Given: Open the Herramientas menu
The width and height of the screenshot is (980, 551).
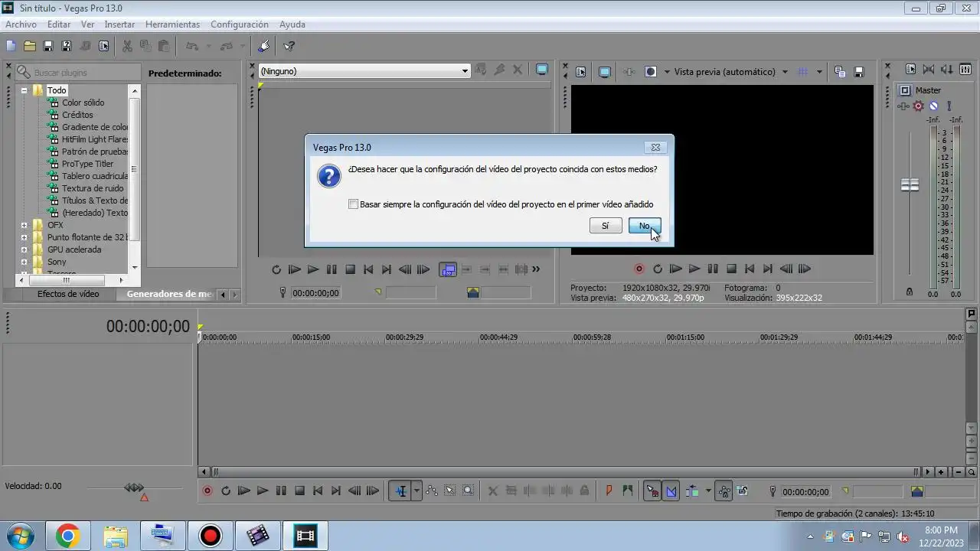Looking at the screenshot, I should pos(172,24).
